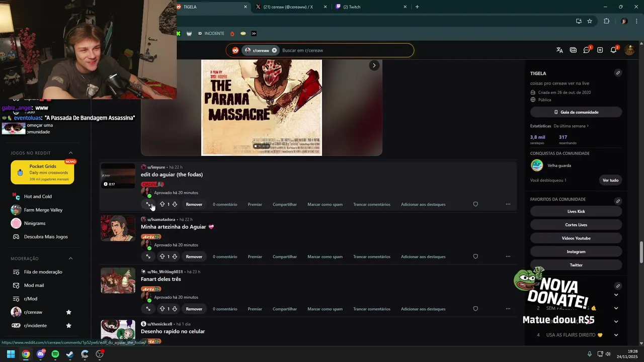
Task: Open the INCIDENTE bookmark
Action: [x=211, y=34]
